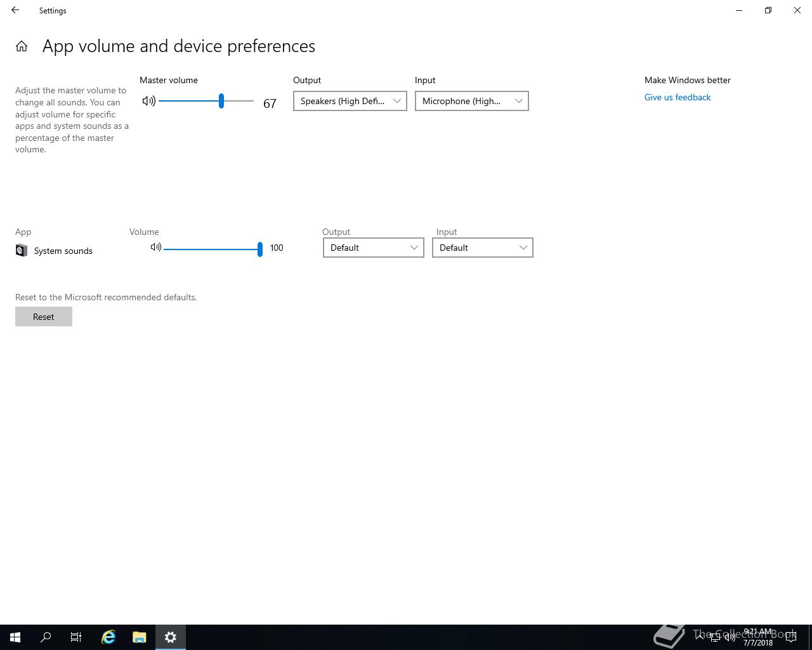
Task: Open System sounds Output Default dropdown
Action: 374,248
